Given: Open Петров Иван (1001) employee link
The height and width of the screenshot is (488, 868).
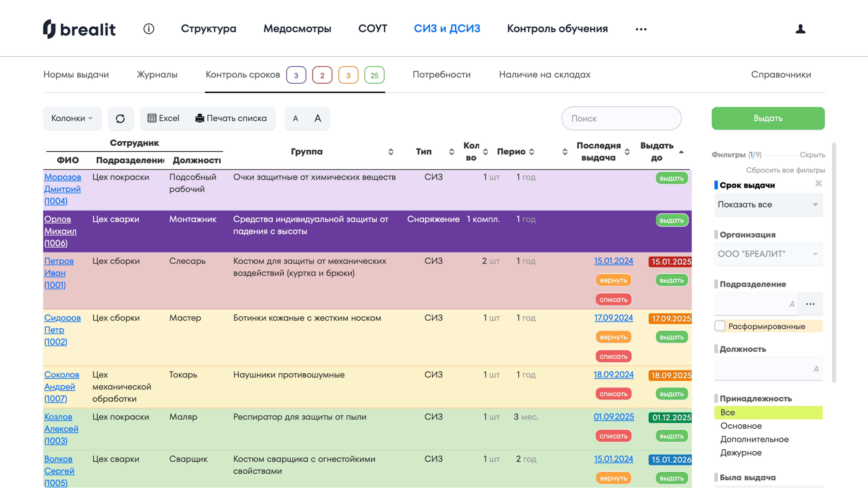Looking at the screenshot, I should (x=59, y=273).
